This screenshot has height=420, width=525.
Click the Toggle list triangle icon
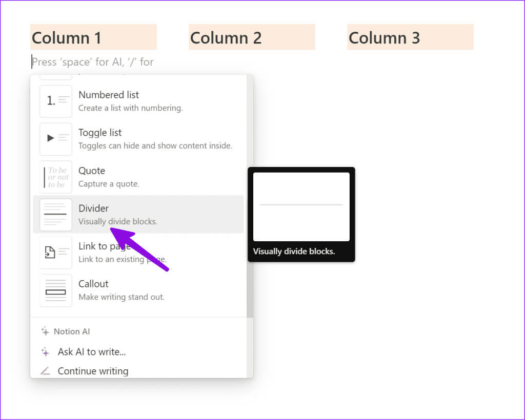pyautogui.click(x=56, y=139)
